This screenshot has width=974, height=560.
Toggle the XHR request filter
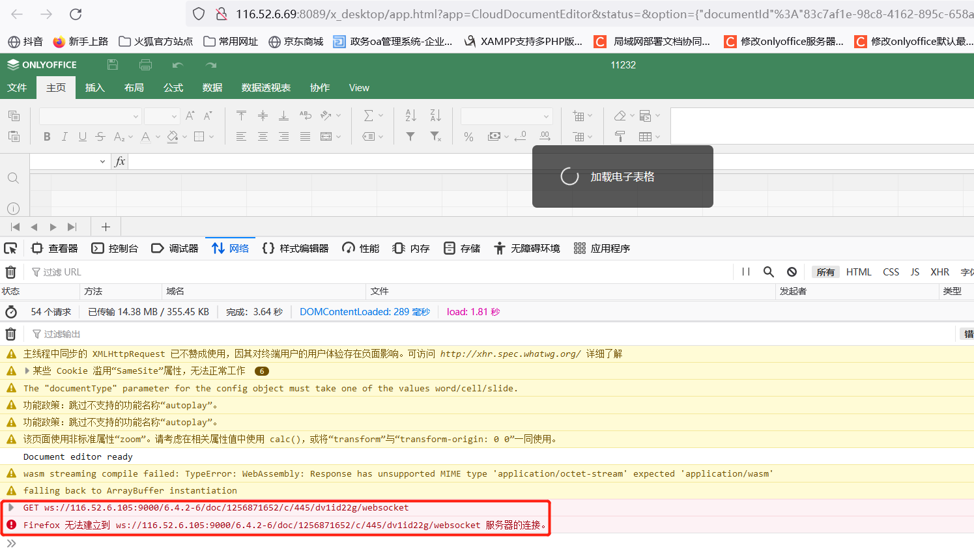point(939,272)
